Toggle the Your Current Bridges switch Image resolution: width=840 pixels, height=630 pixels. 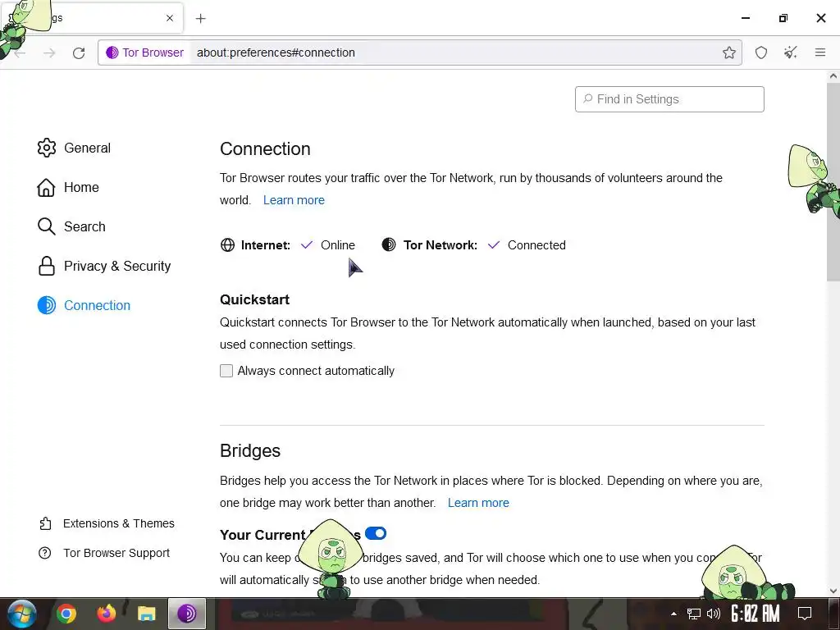coord(376,533)
